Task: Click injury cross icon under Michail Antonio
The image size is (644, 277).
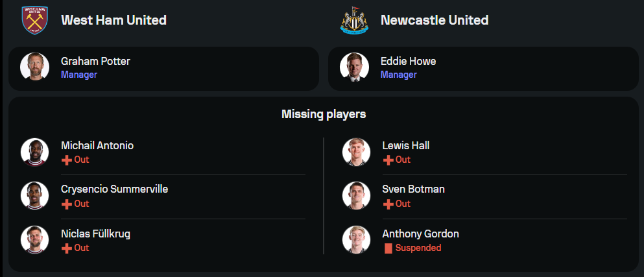Action: point(66,160)
